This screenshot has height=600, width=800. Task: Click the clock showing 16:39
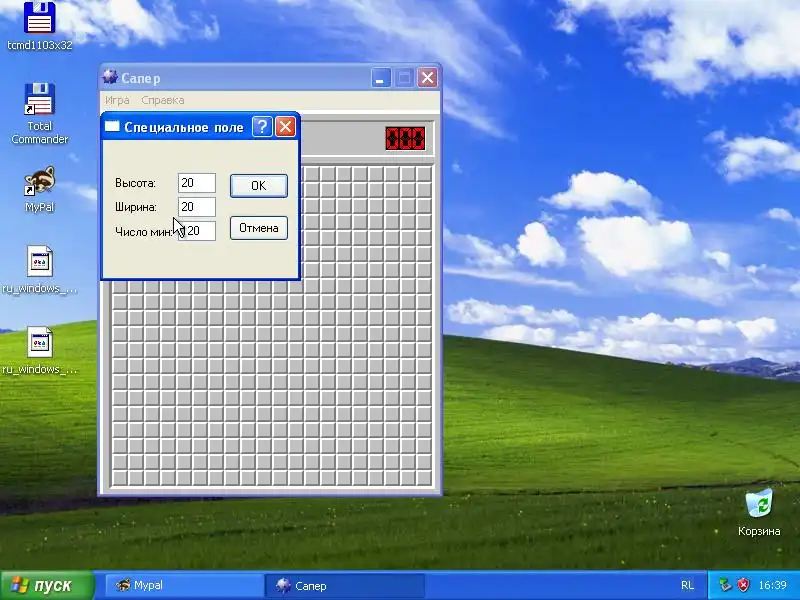772,585
